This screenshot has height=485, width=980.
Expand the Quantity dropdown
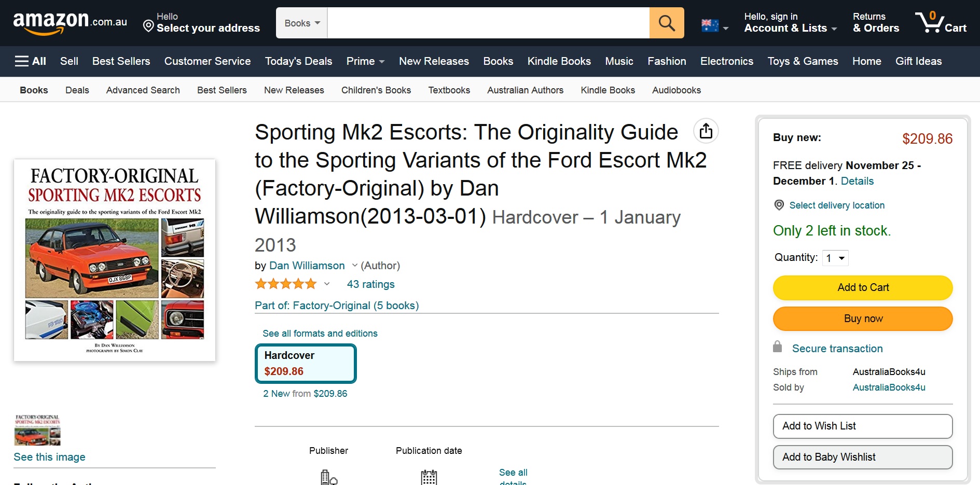(x=835, y=258)
